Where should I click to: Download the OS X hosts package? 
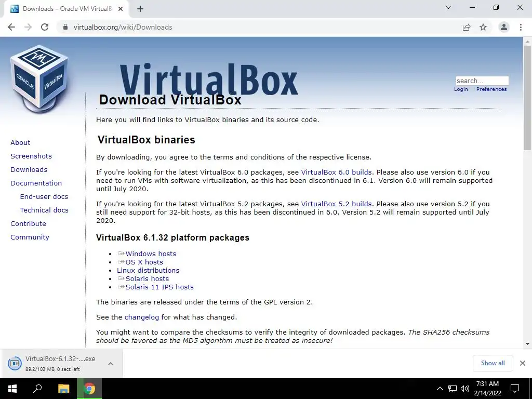click(x=144, y=262)
